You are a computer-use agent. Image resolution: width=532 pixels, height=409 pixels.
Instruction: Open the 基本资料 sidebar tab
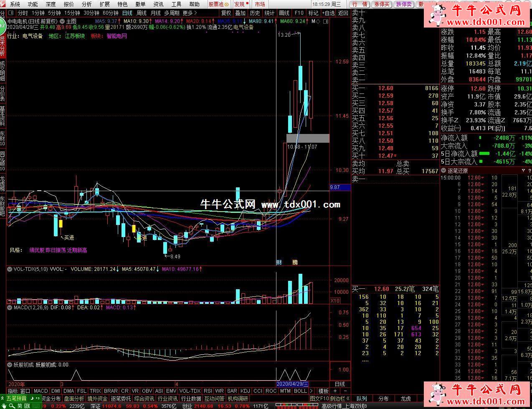[3, 116]
